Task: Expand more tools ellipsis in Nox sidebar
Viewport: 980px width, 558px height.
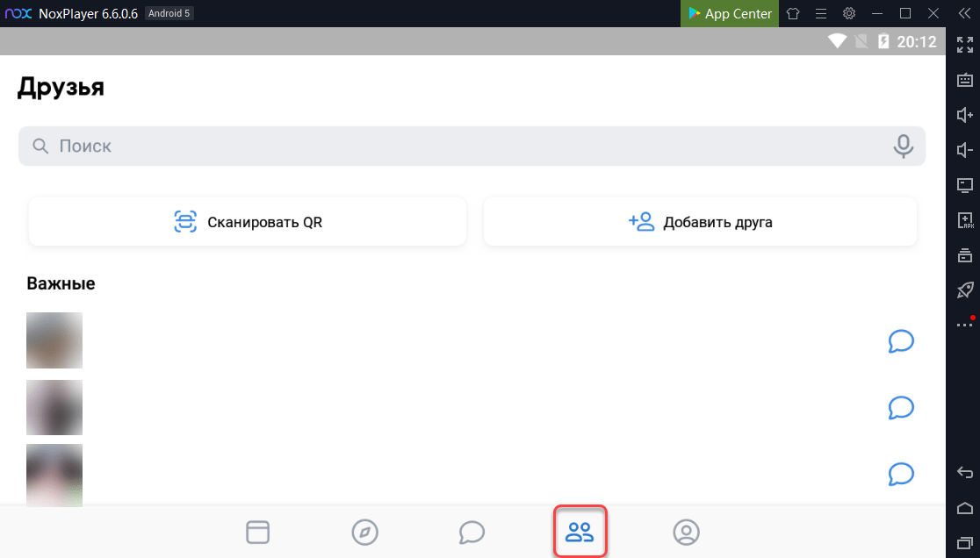Action: click(964, 325)
